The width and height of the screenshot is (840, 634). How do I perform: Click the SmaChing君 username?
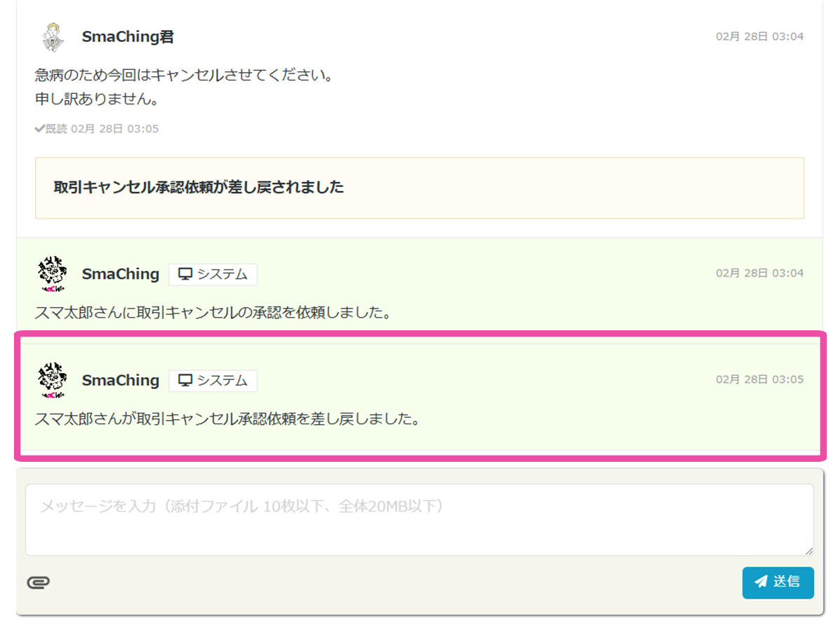[127, 37]
